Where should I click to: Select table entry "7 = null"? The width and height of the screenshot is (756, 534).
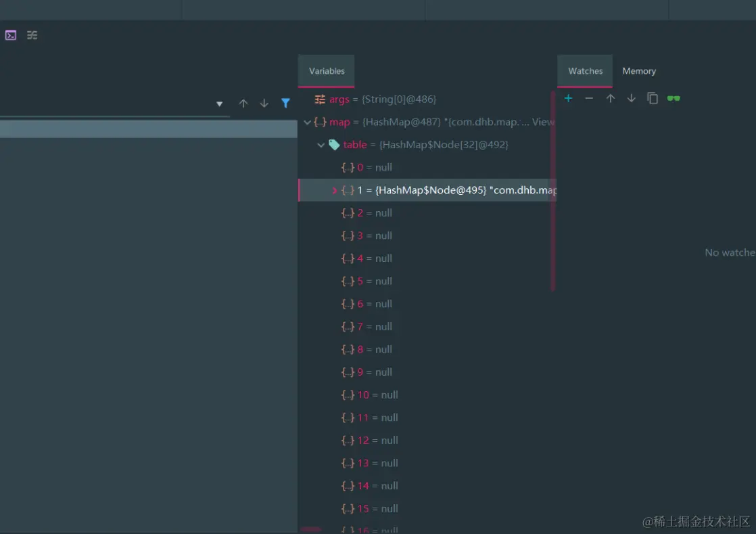point(427,327)
